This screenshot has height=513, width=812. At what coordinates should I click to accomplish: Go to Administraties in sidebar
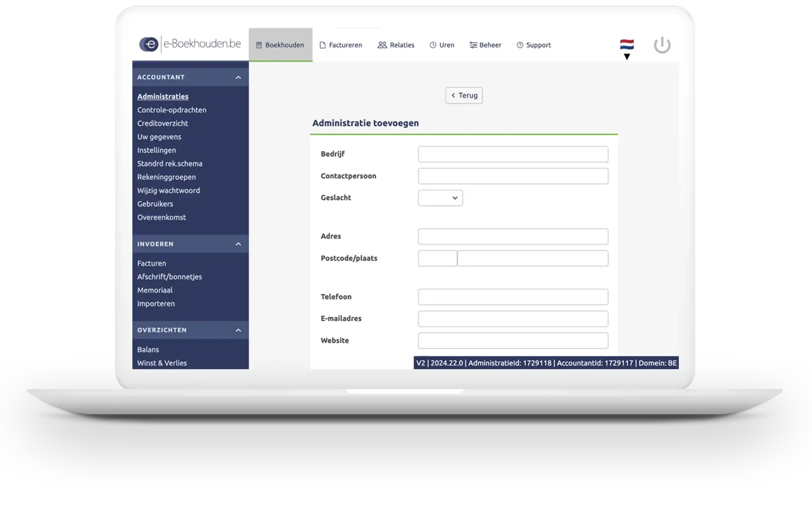click(x=163, y=96)
